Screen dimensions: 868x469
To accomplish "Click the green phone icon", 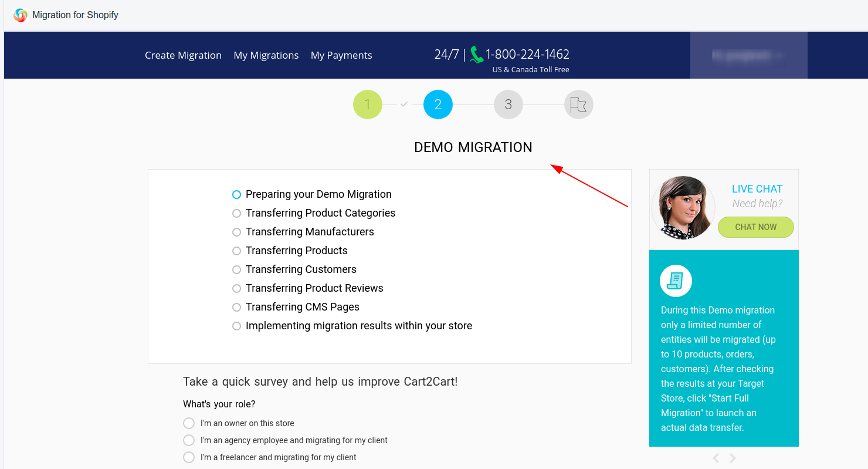I will click(476, 55).
